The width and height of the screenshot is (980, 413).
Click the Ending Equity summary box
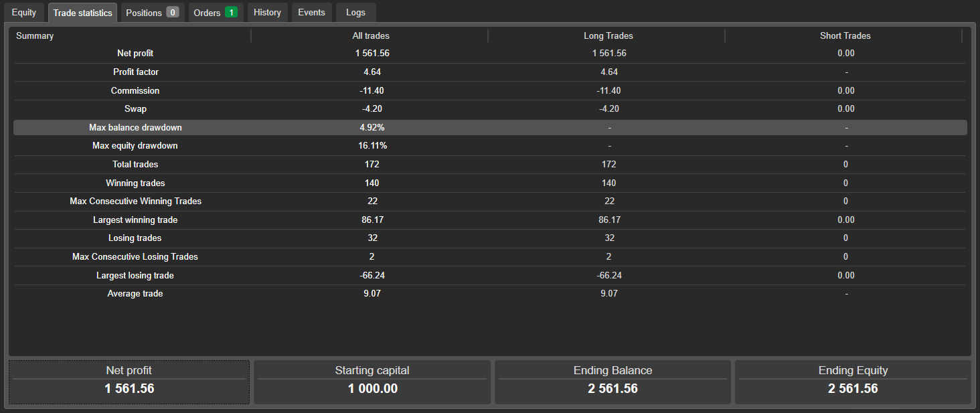[853, 382]
